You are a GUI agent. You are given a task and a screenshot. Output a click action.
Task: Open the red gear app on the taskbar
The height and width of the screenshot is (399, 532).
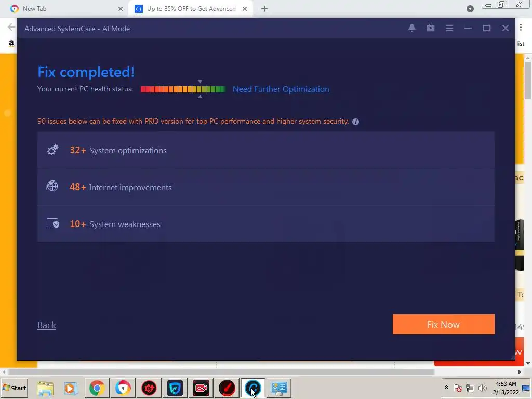(x=149, y=388)
